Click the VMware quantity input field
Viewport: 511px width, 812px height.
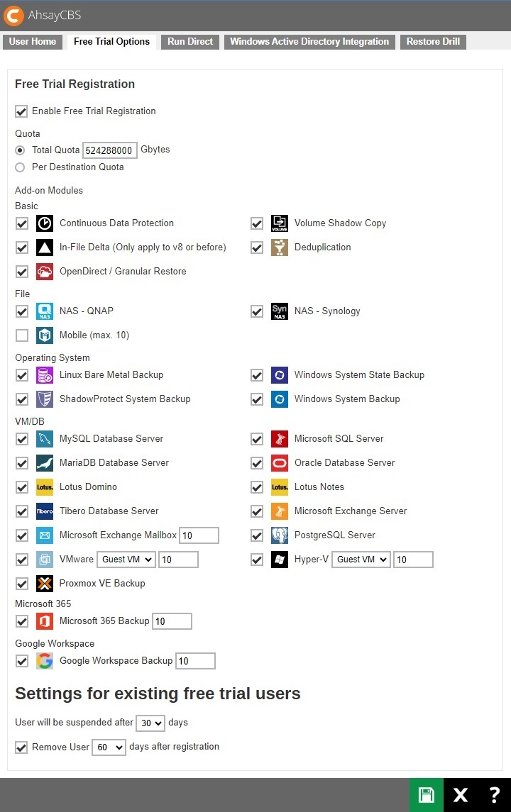click(x=178, y=560)
